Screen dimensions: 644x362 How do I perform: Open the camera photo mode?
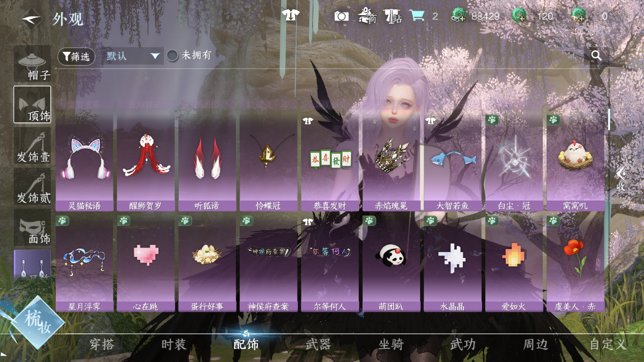[x=341, y=16]
